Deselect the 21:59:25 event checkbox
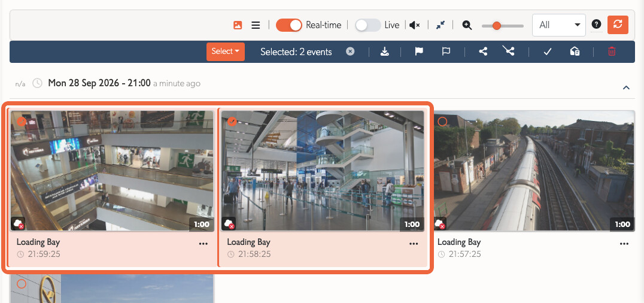Screen dimensions: 644x303 22,121
